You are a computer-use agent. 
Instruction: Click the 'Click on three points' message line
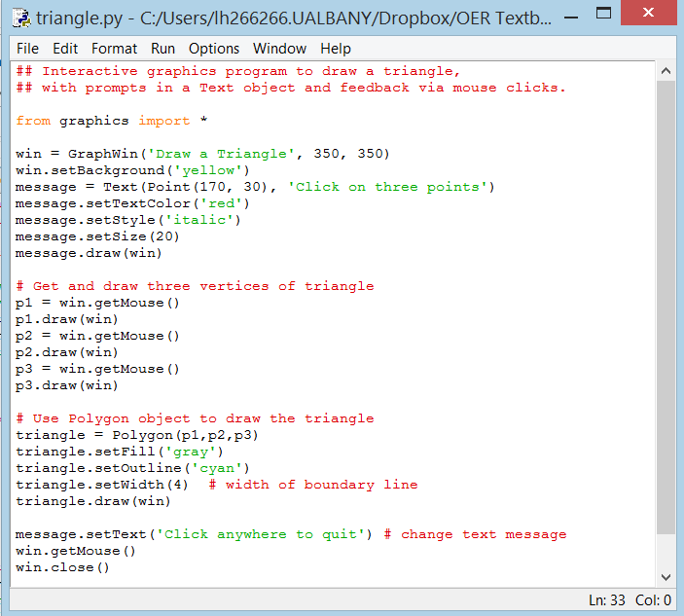(255, 187)
